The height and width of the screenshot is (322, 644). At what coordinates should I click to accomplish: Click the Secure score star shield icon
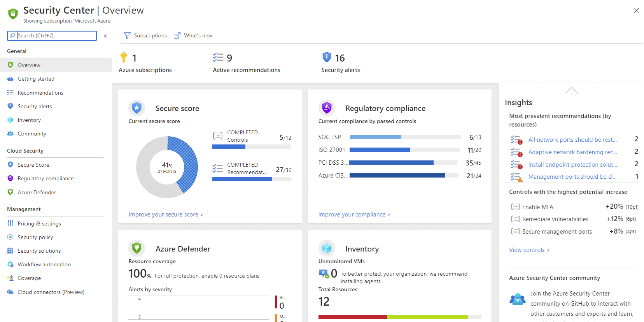(x=136, y=108)
